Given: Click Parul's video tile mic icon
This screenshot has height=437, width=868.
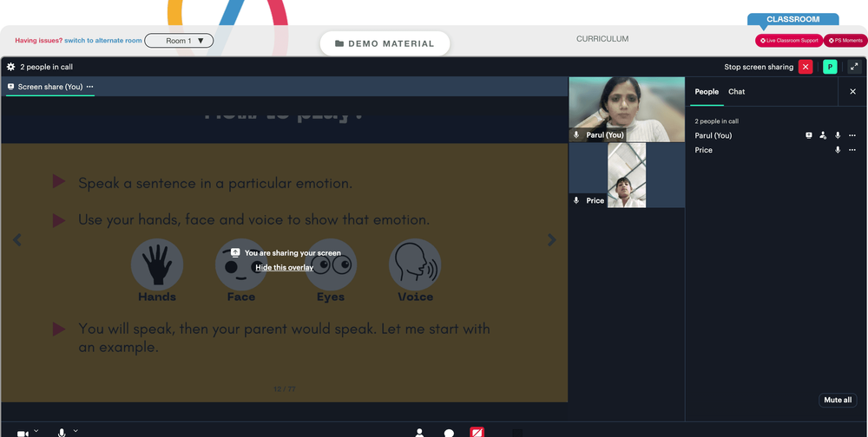Looking at the screenshot, I should coord(576,135).
